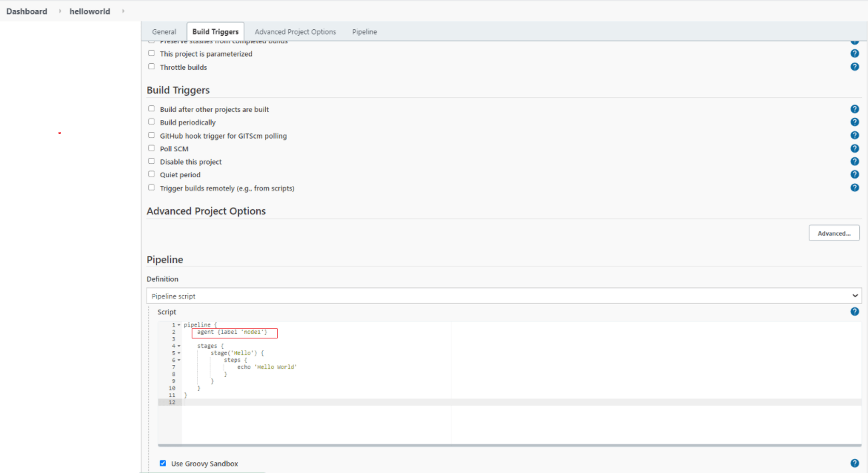Open help for Poll SCM
Image resolution: width=868 pixels, height=473 pixels.
855,148
